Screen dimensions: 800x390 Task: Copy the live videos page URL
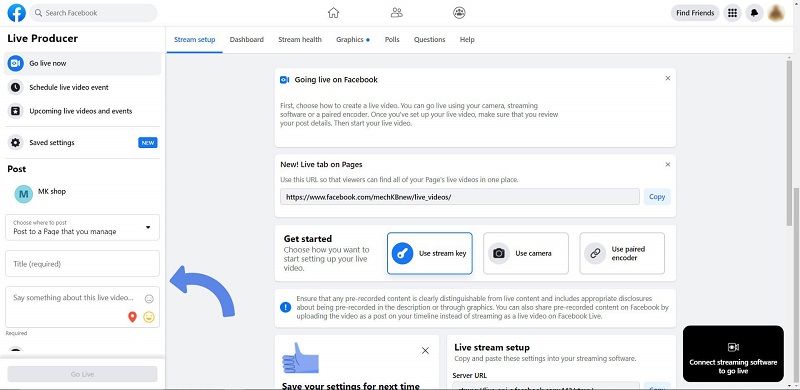pos(657,197)
